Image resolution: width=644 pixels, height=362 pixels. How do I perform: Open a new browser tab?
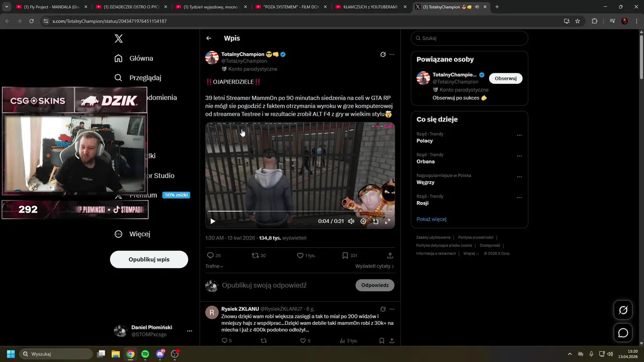pyautogui.click(x=497, y=7)
